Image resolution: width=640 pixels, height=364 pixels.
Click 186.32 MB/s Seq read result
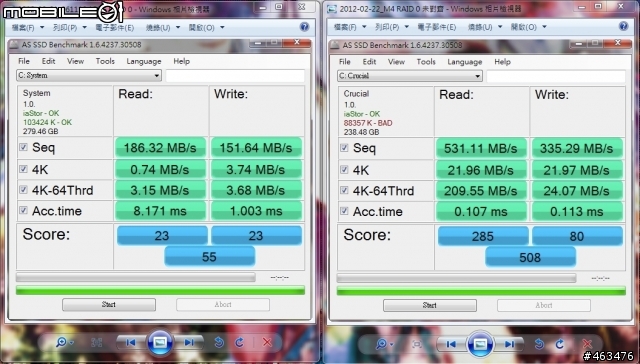[160, 148]
